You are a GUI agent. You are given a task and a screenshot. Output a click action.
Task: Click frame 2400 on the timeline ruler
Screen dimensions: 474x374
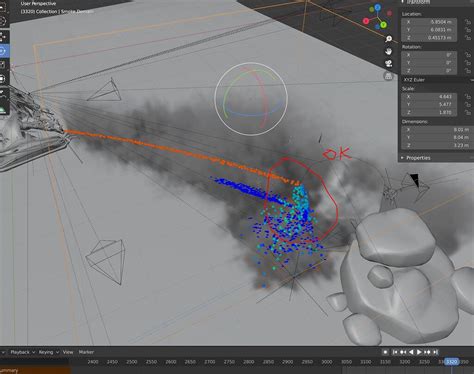[x=93, y=362]
